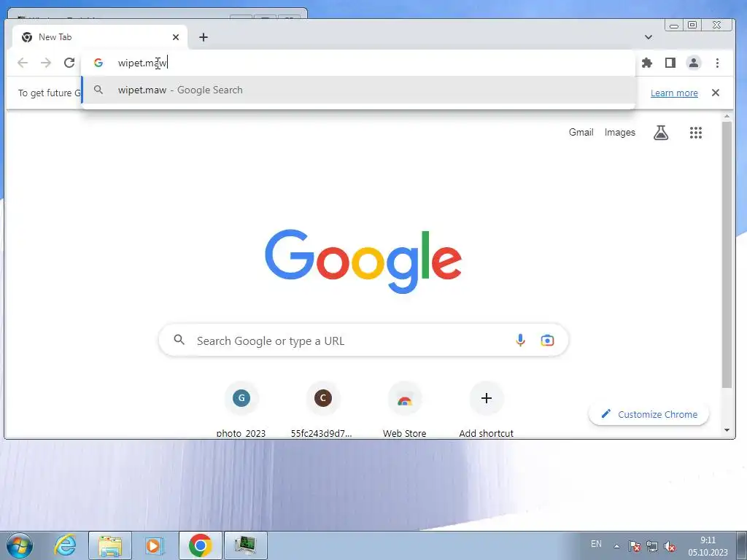Open the Images link
The image size is (747, 560).
click(620, 133)
